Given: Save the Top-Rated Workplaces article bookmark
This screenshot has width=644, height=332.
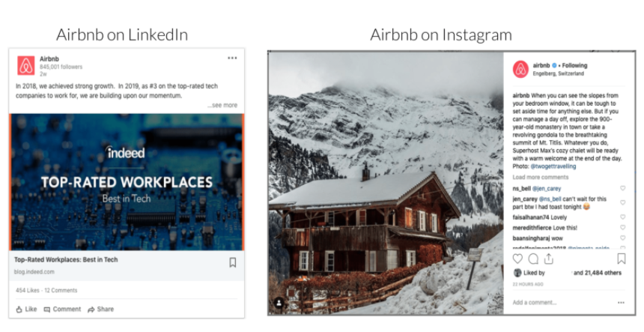Looking at the screenshot, I should point(232,262).
